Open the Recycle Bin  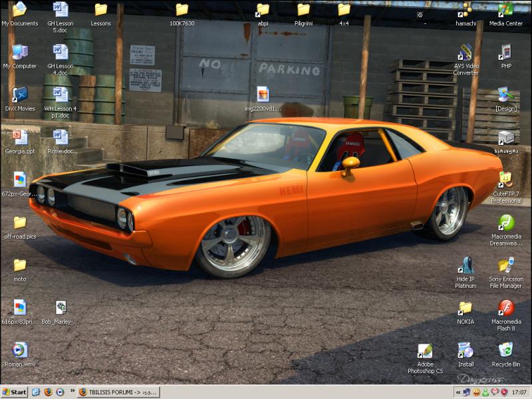click(506, 355)
